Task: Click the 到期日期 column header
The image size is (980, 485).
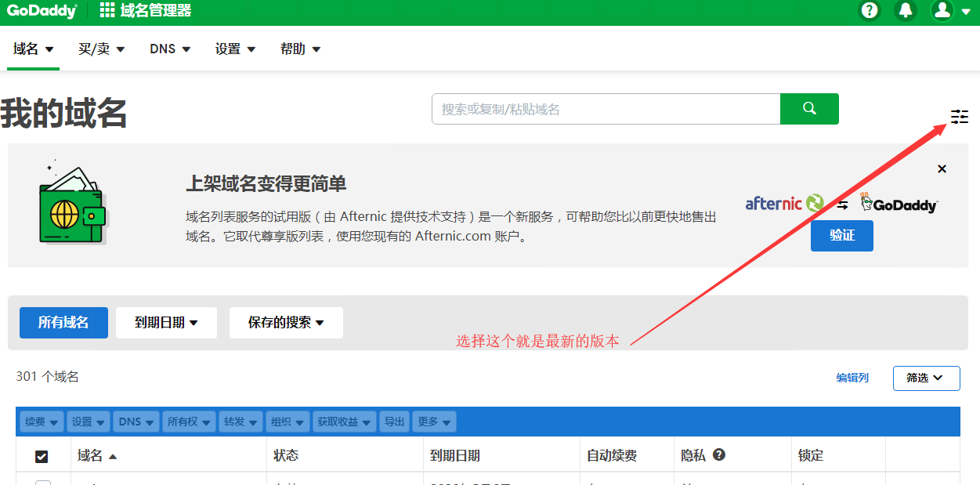Action: (455, 455)
